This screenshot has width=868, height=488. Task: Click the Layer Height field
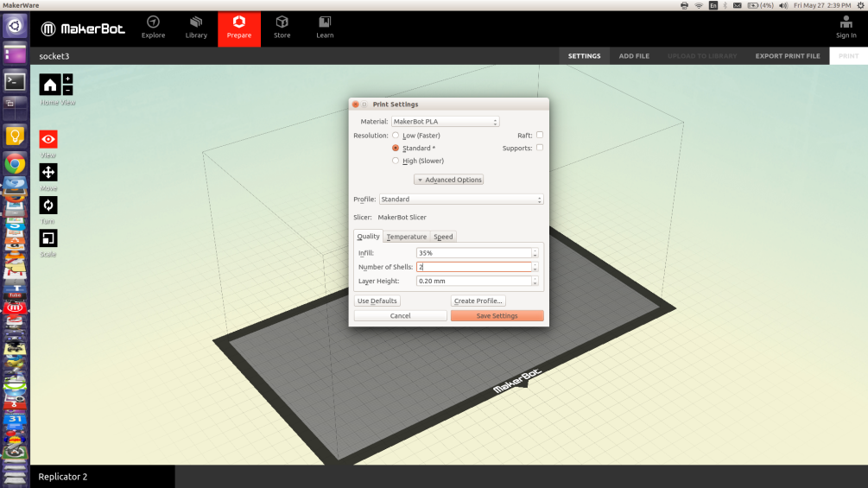[474, 281]
